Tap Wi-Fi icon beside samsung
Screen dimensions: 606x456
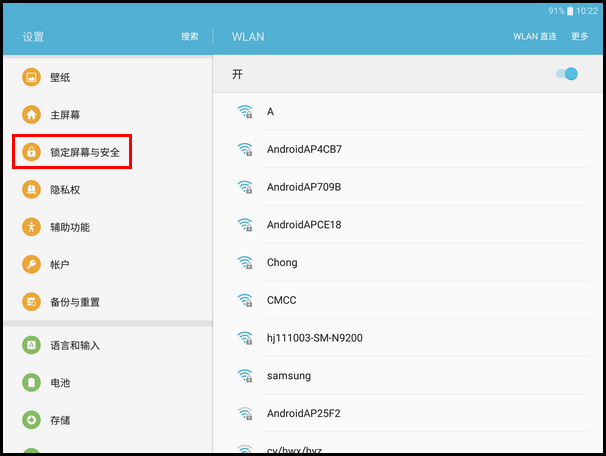(245, 376)
